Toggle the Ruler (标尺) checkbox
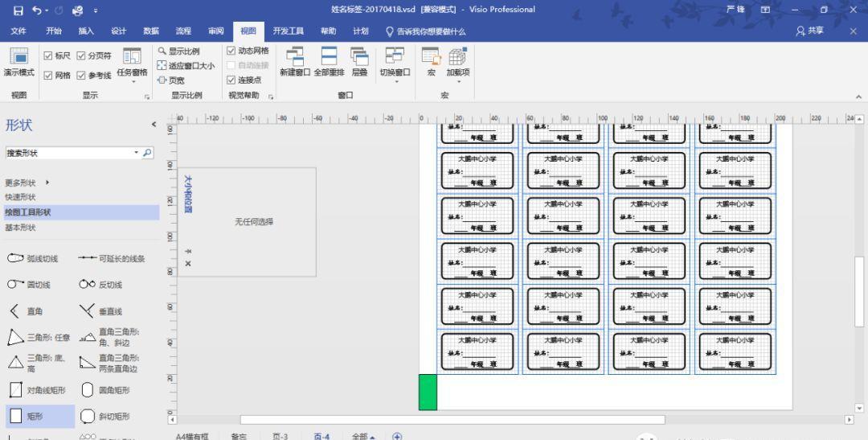This screenshot has width=868, height=440. point(48,56)
